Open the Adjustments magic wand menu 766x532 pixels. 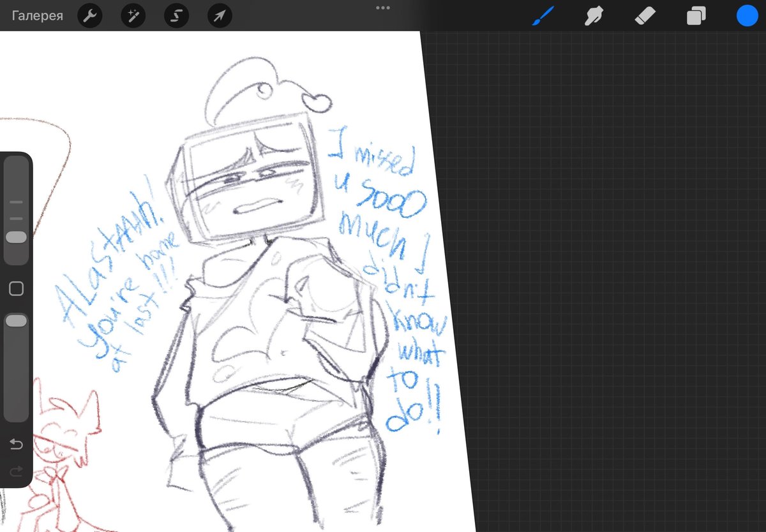(133, 16)
